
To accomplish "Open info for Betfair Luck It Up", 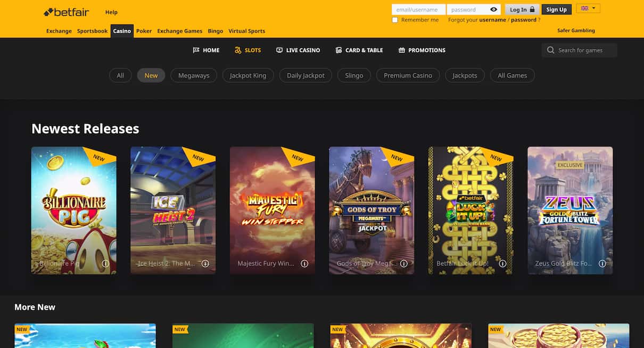I will point(502,263).
